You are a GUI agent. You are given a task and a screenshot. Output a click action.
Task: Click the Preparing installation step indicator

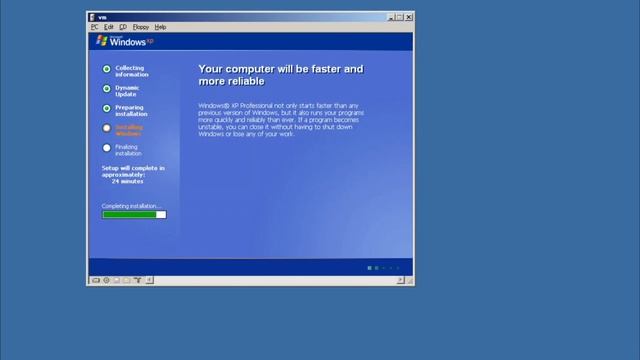[107, 109]
